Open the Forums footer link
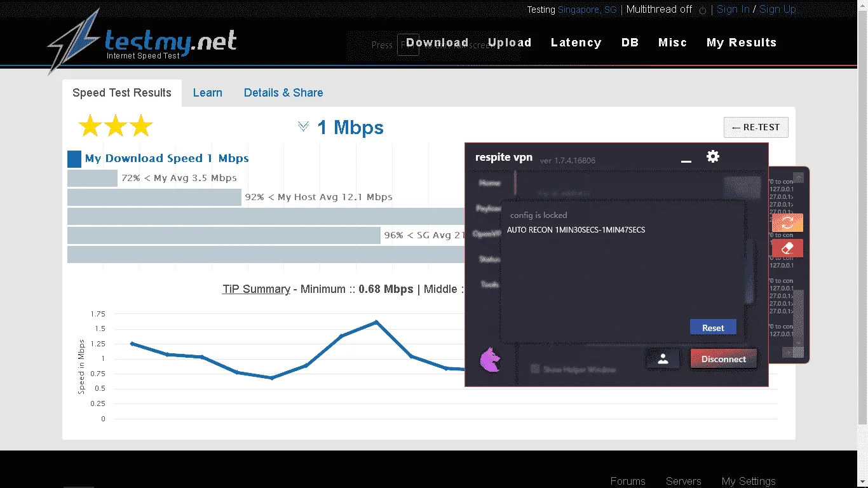The height and width of the screenshot is (488, 868). [x=628, y=481]
